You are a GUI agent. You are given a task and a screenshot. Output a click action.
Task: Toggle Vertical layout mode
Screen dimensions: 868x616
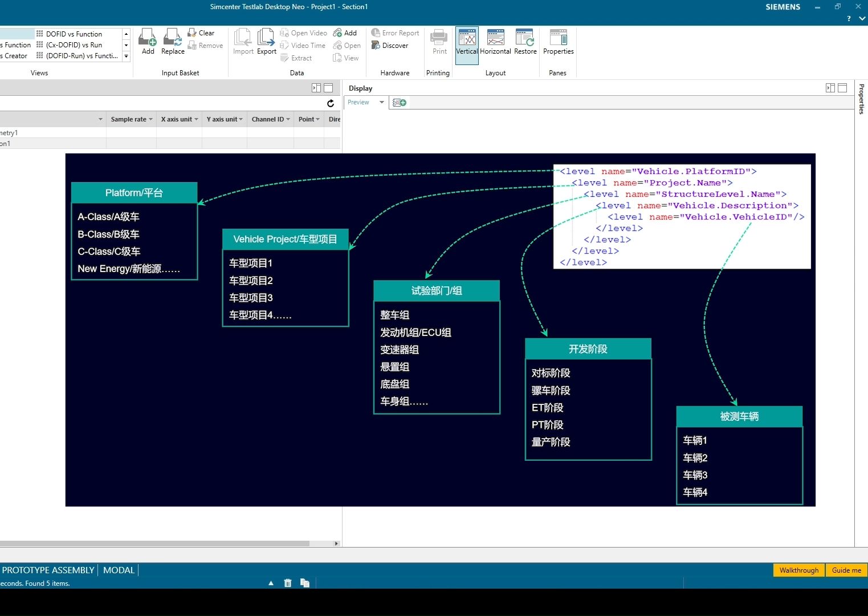[467, 42]
